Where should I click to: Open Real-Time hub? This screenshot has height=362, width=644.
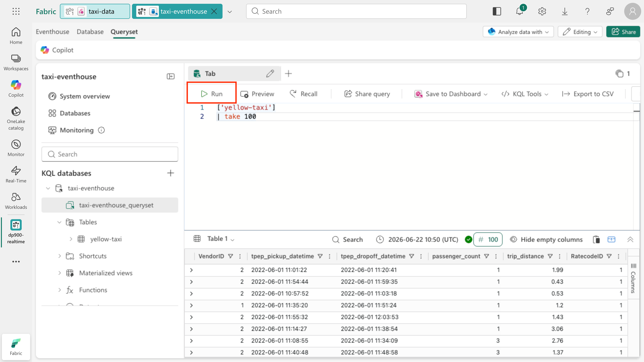pos(16,174)
